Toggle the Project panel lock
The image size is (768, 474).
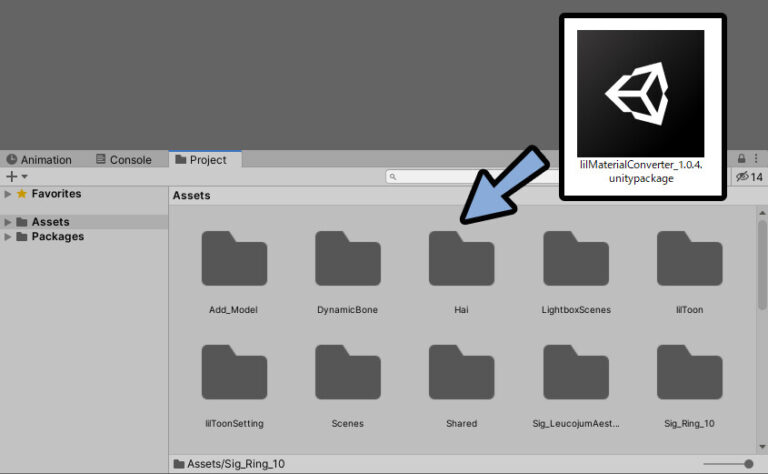(x=741, y=159)
